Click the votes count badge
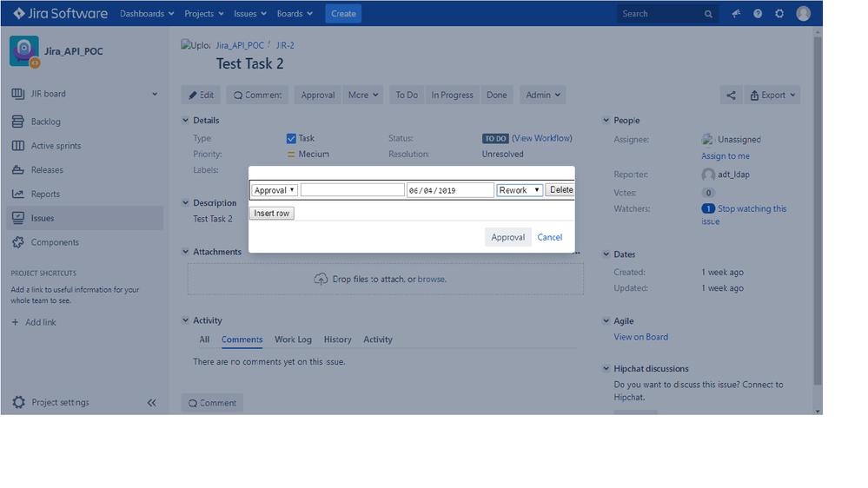 [708, 193]
